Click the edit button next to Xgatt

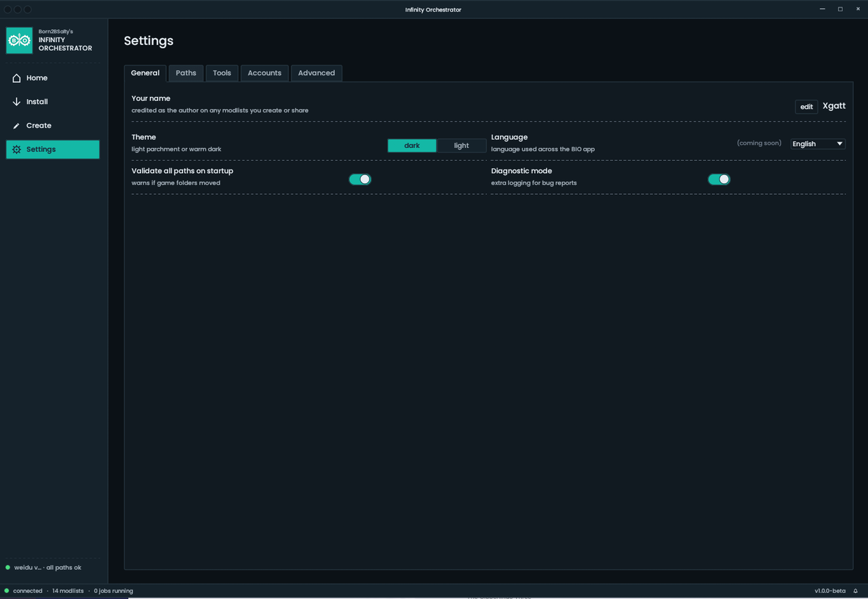click(x=806, y=107)
